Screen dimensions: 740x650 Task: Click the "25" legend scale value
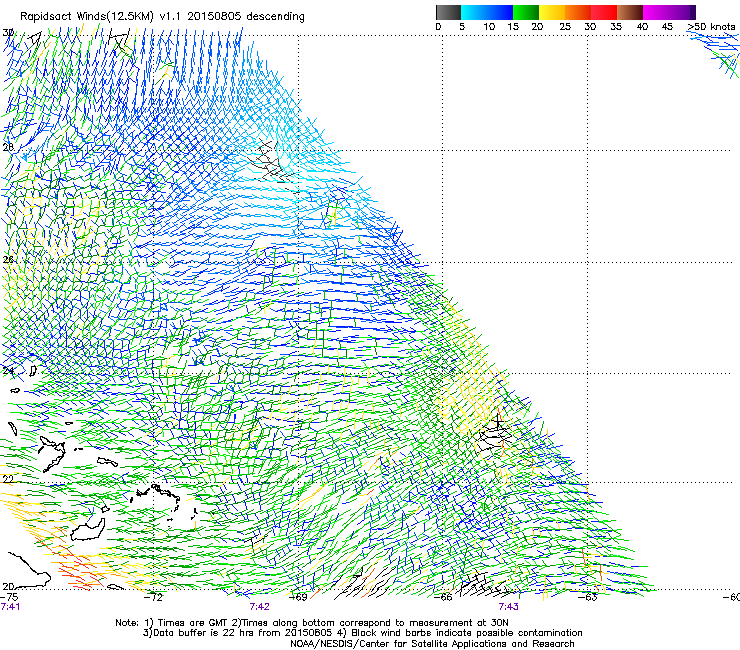point(565,27)
